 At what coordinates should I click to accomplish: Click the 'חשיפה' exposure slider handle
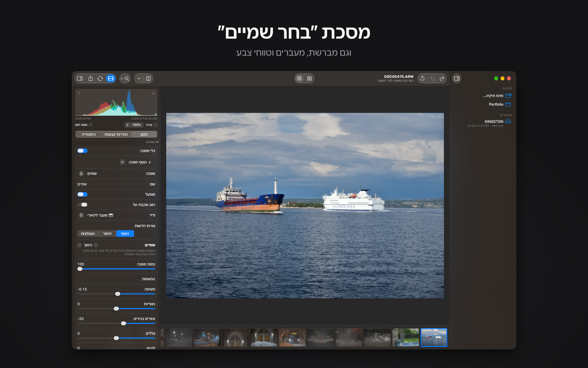(118, 294)
